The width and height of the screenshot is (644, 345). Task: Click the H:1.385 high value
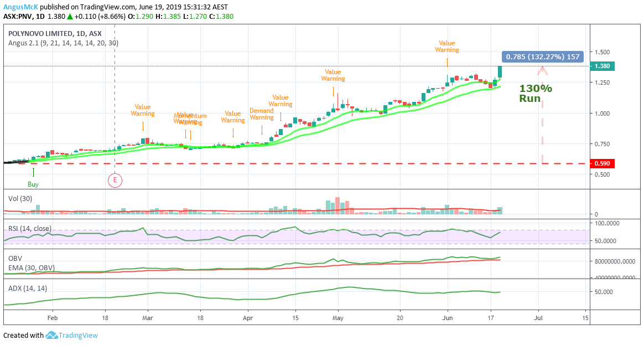click(x=168, y=17)
